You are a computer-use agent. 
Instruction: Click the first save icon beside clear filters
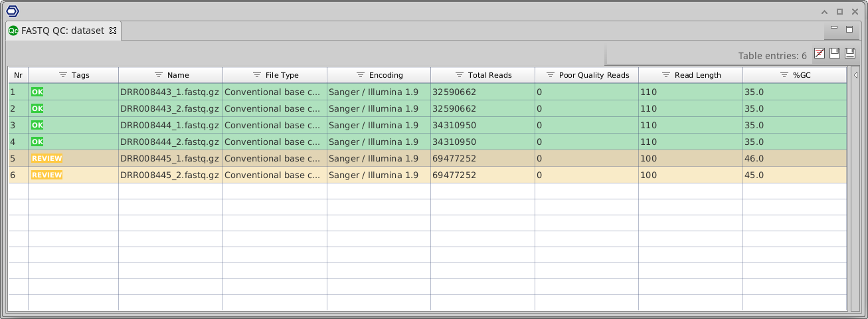[x=835, y=53]
